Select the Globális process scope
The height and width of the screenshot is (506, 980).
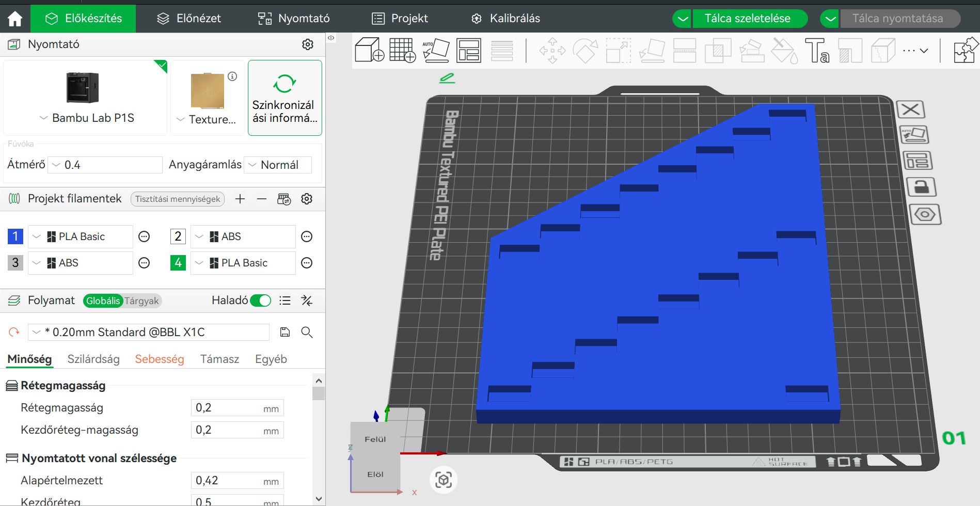(x=103, y=301)
